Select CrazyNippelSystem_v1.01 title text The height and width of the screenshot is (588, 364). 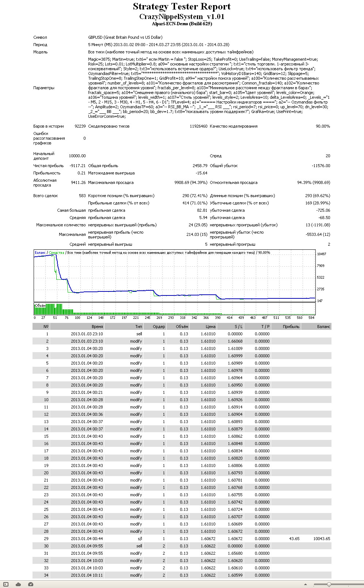182,16
